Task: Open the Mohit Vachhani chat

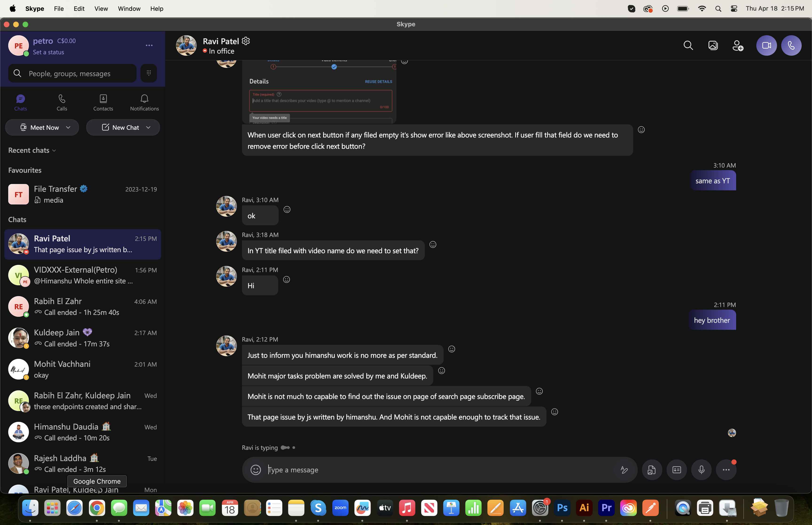Action: pos(82,370)
